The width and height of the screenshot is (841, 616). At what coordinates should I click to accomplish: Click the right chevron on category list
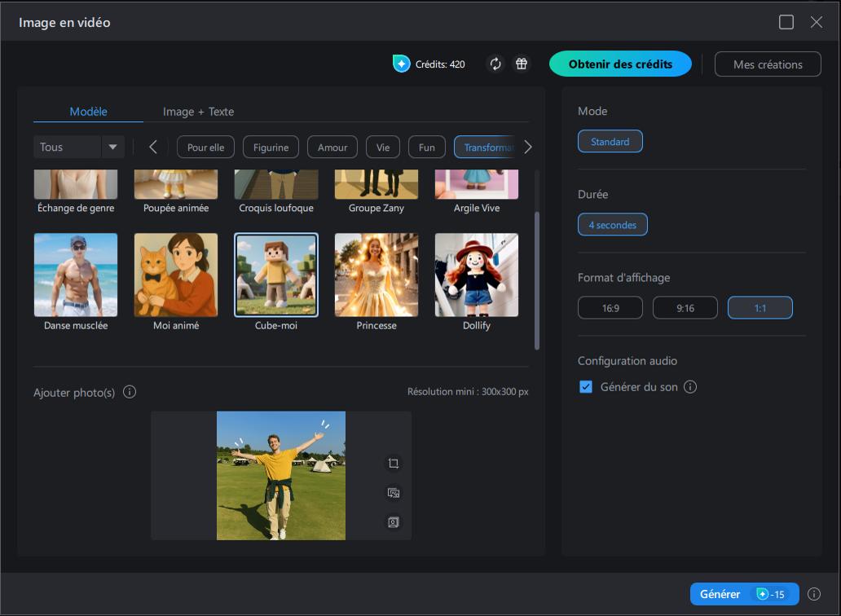point(528,147)
